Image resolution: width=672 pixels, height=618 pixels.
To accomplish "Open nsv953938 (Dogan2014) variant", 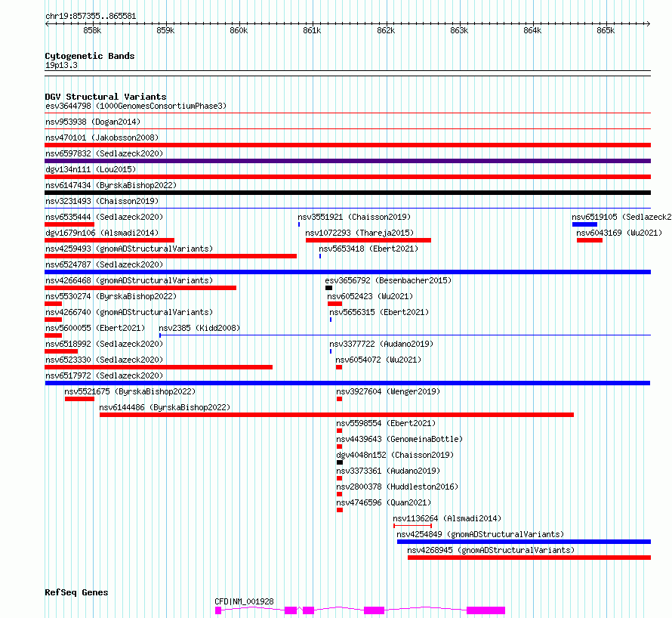I will 93,122.
